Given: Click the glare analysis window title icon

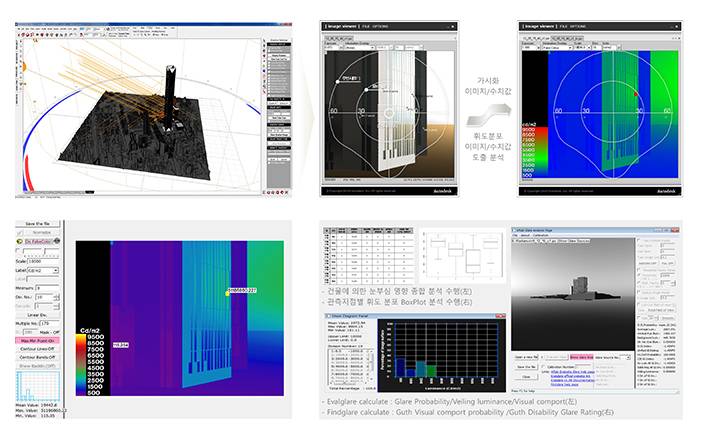Looking at the screenshot, I should pos(516,229).
